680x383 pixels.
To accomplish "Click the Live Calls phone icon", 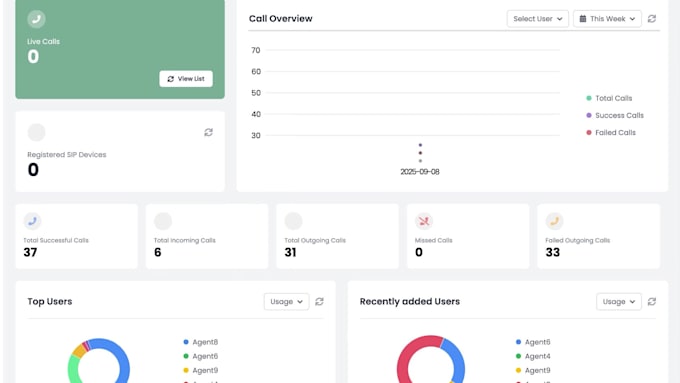I will click(x=36, y=19).
